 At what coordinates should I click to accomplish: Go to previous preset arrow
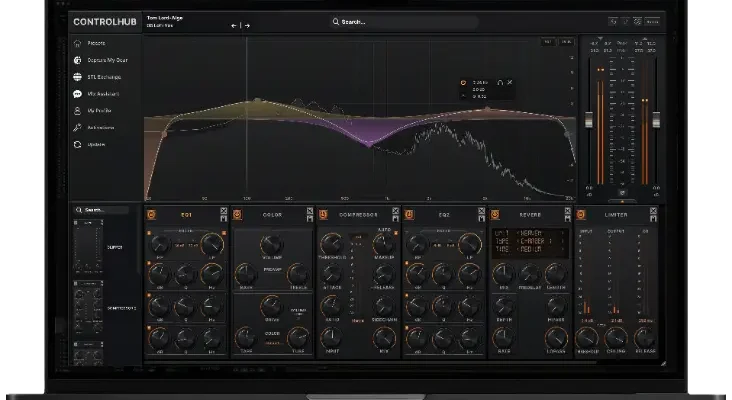(x=234, y=26)
